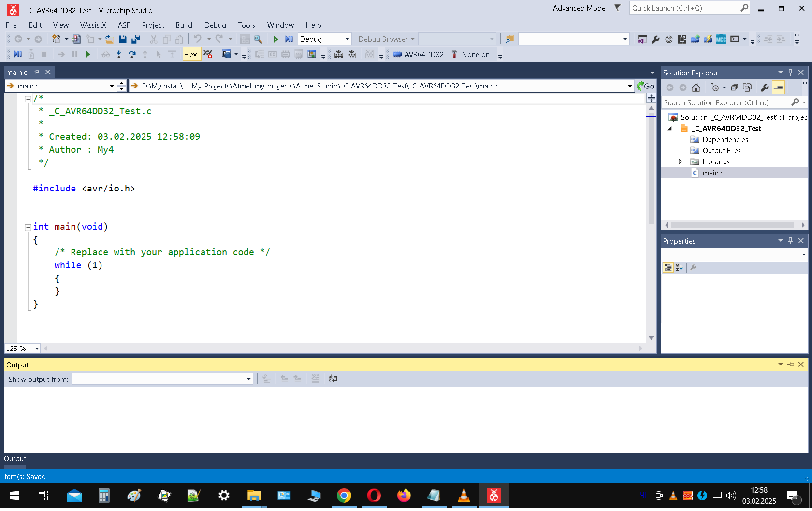Toggle Word Wrap in the Output panel
This screenshot has height=511, width=812.
(333, 379)
